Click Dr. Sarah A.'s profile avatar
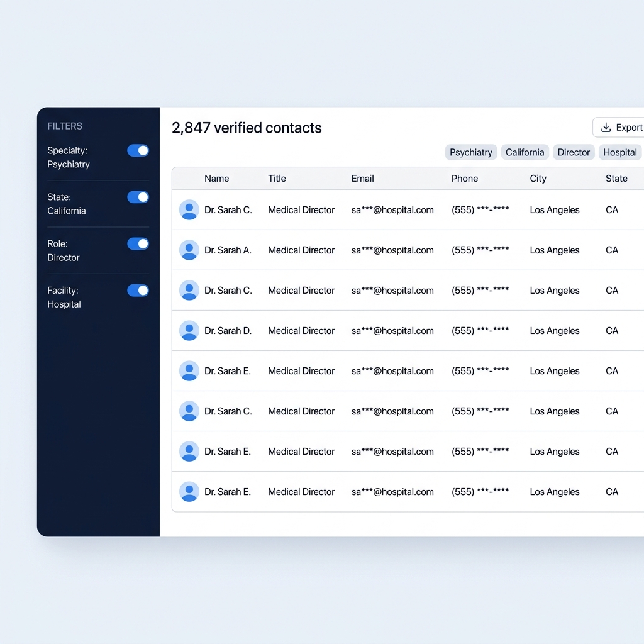 click(189, 250)
